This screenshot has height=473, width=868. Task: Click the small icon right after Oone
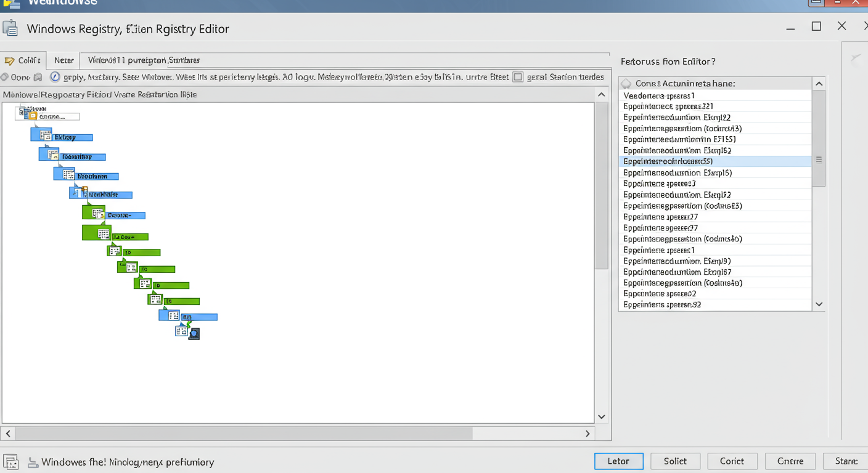(38, 77)
